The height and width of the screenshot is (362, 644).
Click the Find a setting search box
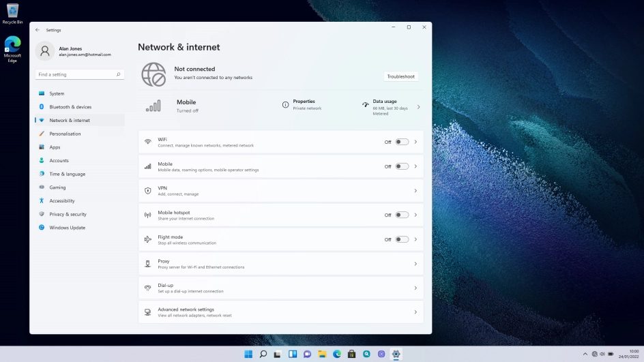point(75,74)
